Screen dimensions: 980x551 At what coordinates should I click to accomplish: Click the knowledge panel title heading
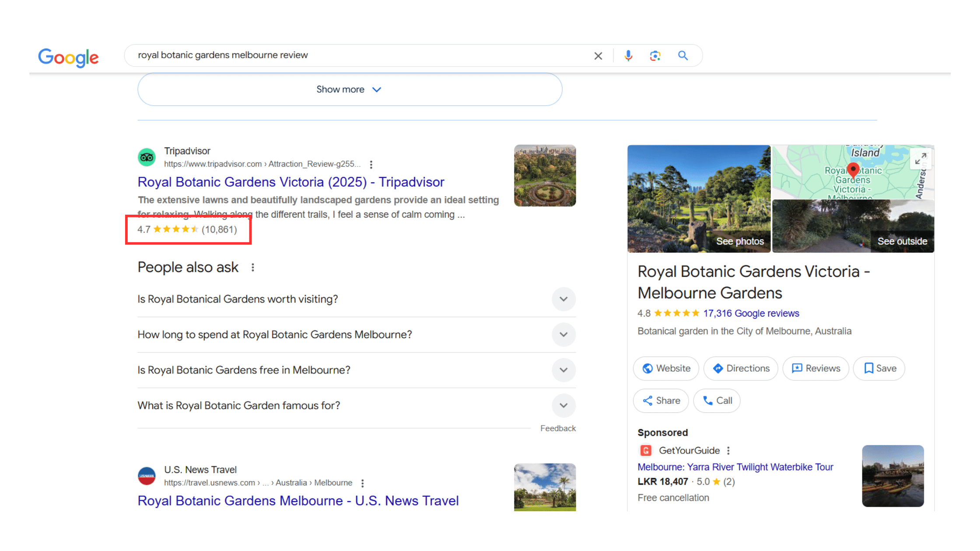753,282
